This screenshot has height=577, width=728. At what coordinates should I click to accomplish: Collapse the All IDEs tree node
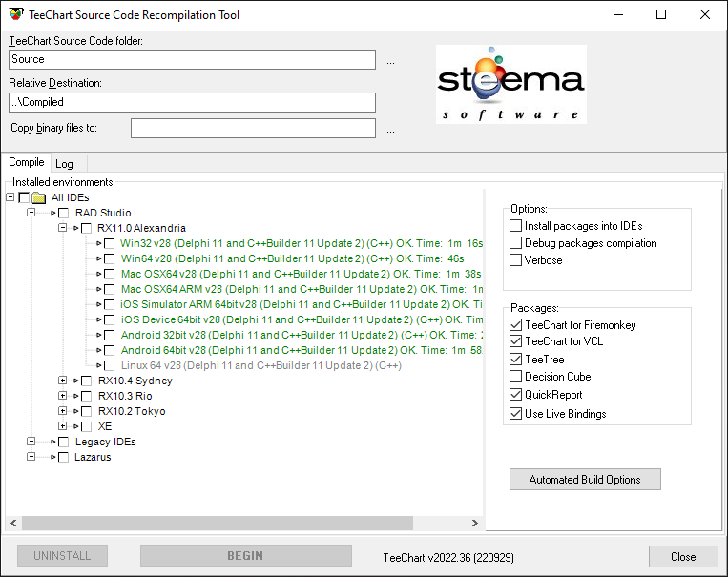(10, 197)
